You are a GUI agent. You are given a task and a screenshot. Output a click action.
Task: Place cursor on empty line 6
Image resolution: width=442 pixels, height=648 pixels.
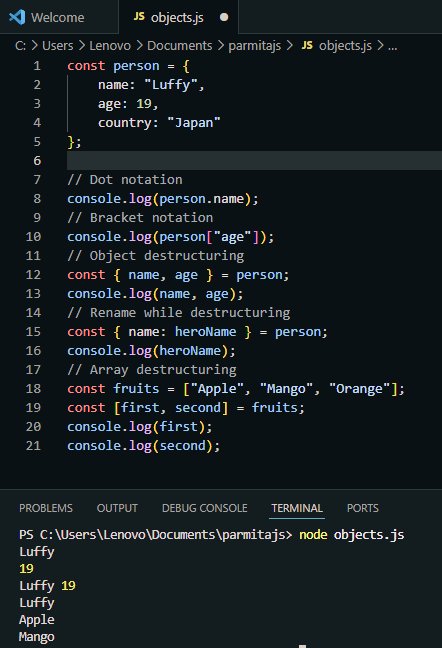pos(254,160)
